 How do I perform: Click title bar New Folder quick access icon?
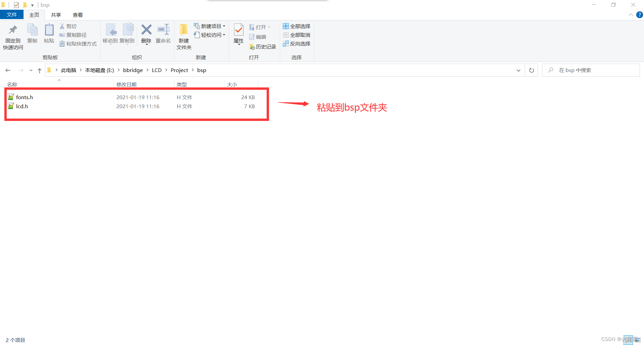point(25,5)
